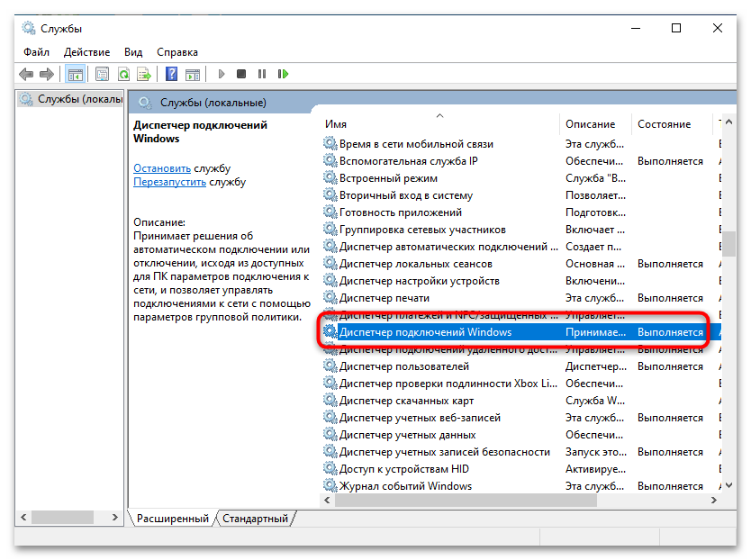The image size is (751, 560).
Task: Toggle the action pane with its toolbar icon
Action: tap(193, 74)
